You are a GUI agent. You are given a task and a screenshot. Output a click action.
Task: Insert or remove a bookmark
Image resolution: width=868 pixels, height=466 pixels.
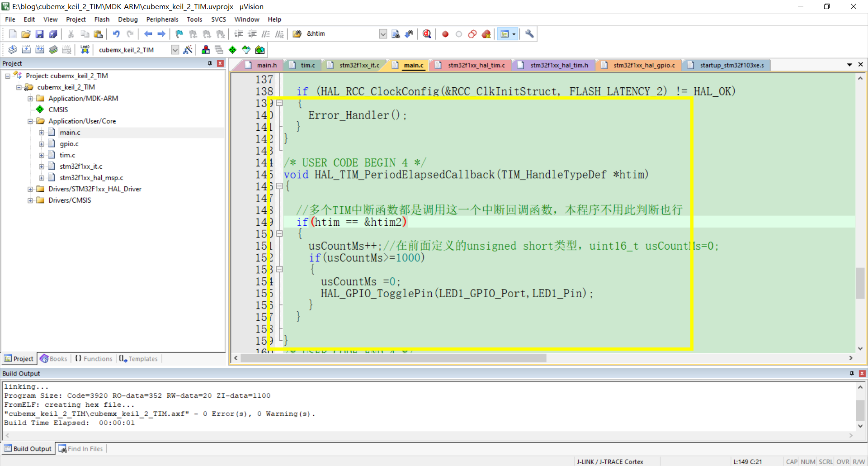point(179,34)
